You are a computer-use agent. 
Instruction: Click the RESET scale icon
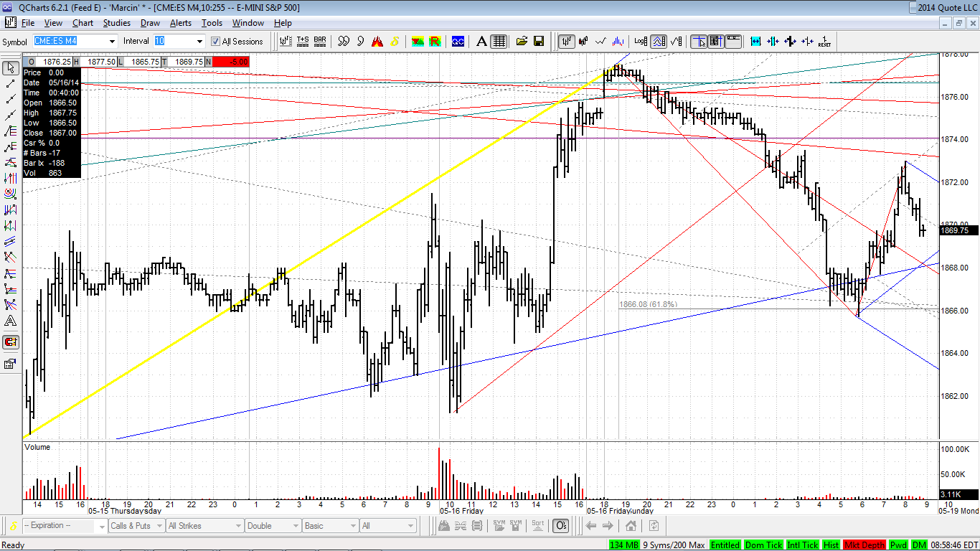point(824,41)
